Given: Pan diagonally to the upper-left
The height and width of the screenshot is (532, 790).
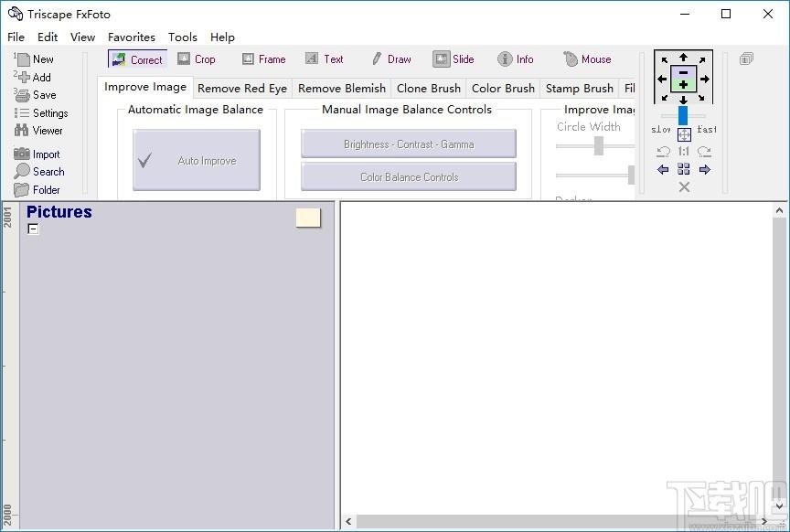Looking at the screenshot, I should [665, 60].
